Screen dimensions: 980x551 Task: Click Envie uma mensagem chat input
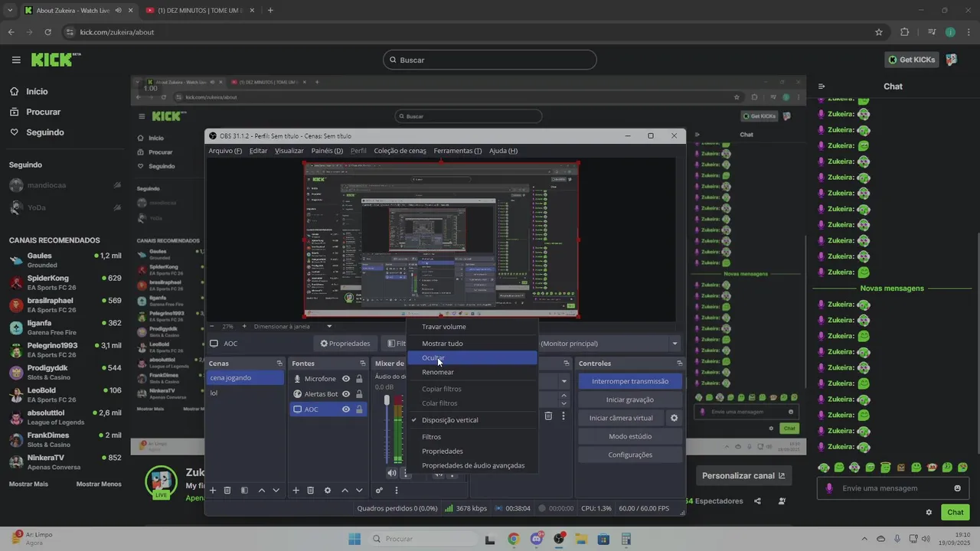coord(893,488)
